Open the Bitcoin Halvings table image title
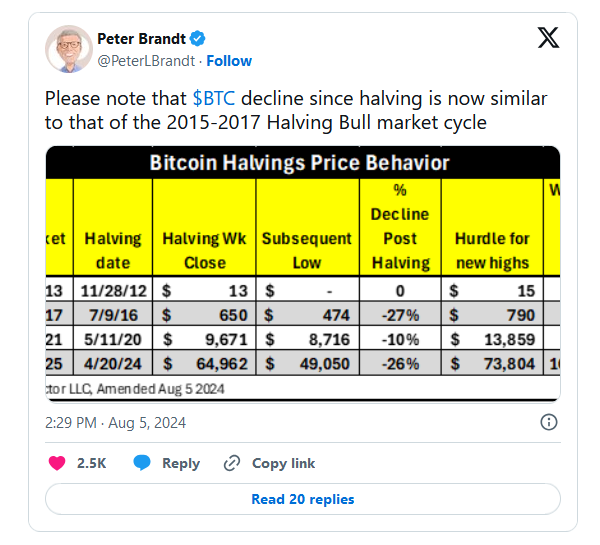Viewport: 600px width, 545px height. [300, 163]
